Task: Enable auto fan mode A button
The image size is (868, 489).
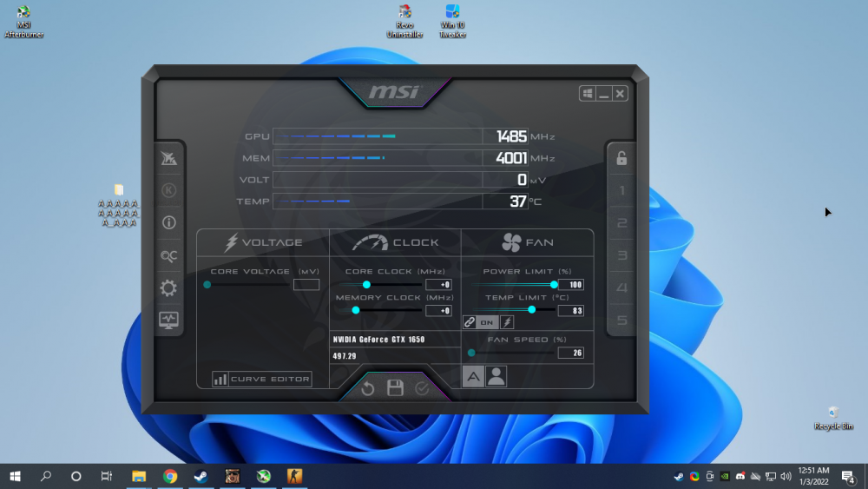Action: coord(473,377)
